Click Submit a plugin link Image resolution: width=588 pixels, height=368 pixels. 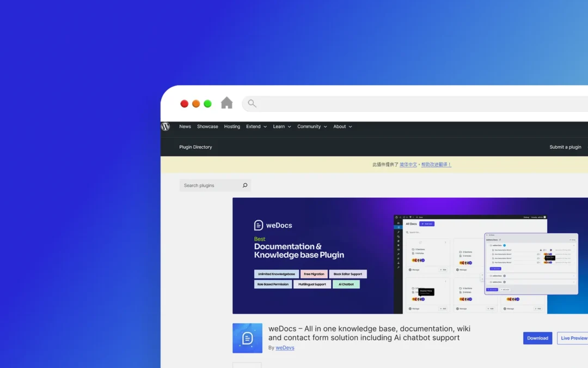coord(565,147)
